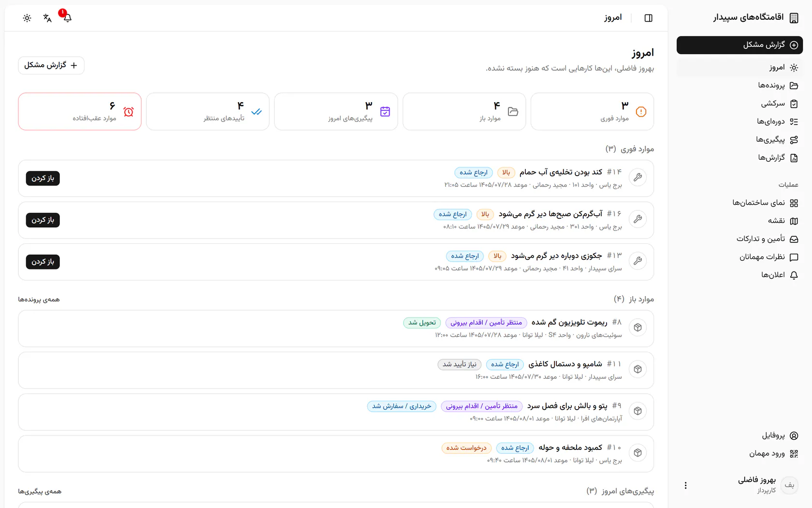
Task: Click the case title کند بودن تخلیه‌ی آب حمام
Action: click(x=561, y=172)
